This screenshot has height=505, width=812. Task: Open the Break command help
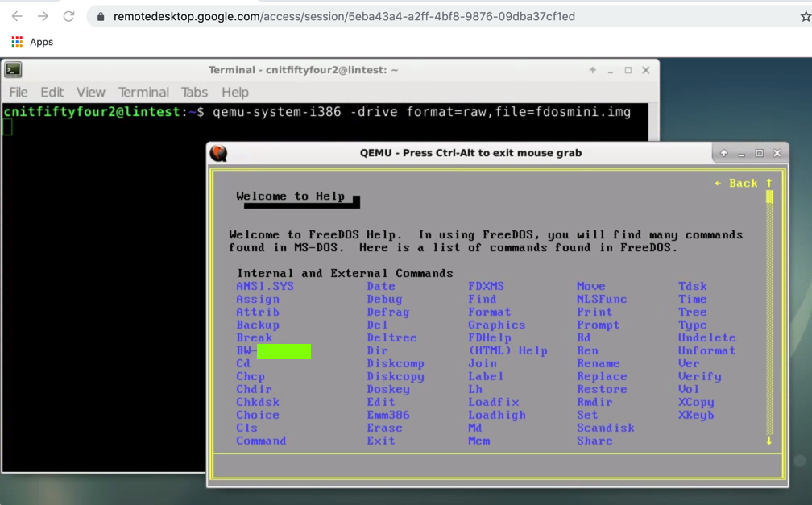[x=255, y=337]
